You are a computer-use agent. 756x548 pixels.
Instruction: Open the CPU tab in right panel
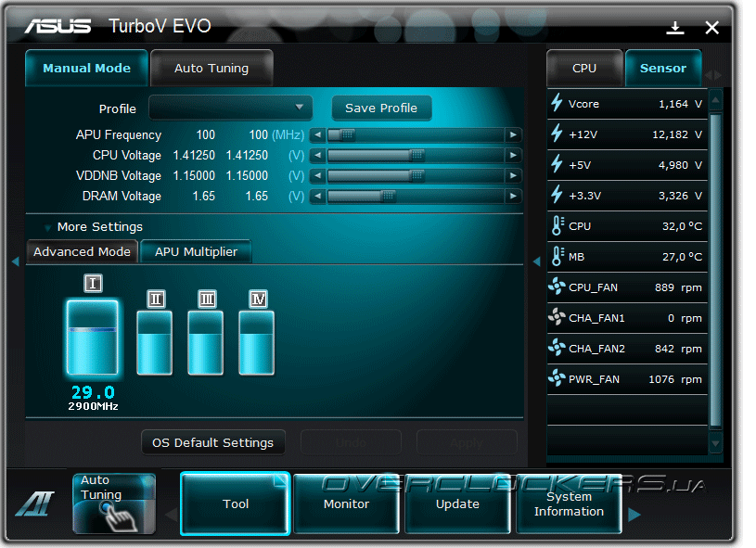pyautogui.click(x=584, y=68)
